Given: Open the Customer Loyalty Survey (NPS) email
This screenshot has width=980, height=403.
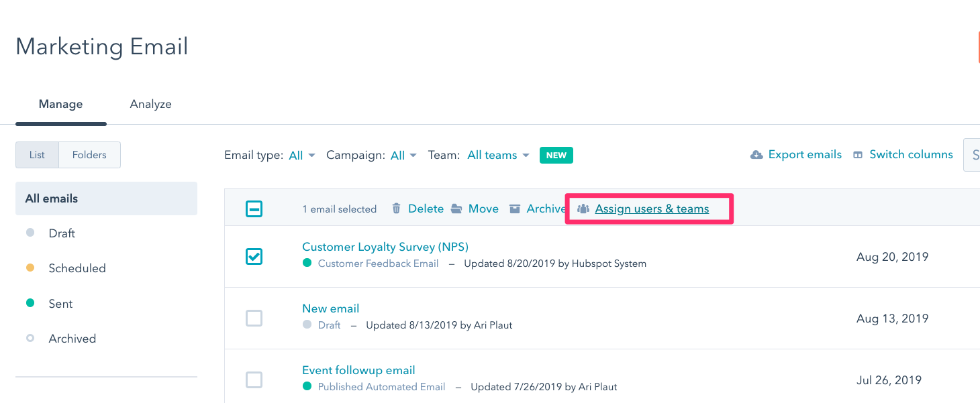Looking at the screenshot, I should click(385, 247).
